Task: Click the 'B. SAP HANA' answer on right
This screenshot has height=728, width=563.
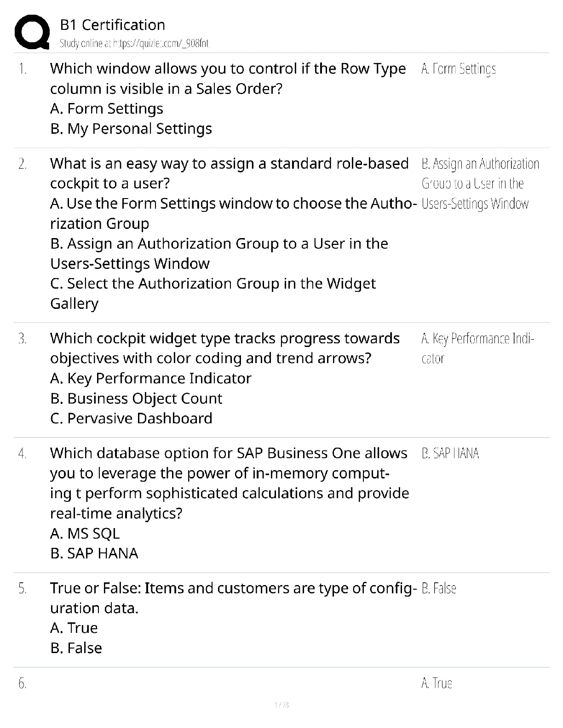Action: point(450,454)
